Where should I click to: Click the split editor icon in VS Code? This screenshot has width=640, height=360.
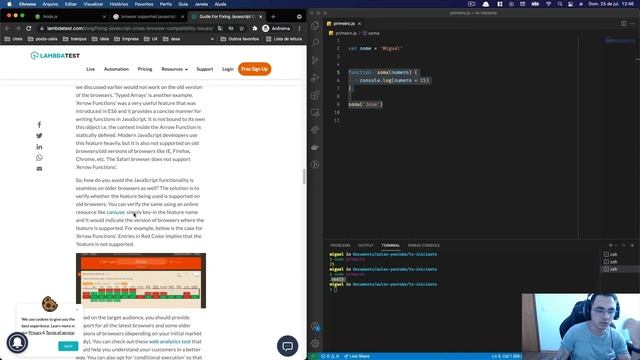[x=624, y=24]
